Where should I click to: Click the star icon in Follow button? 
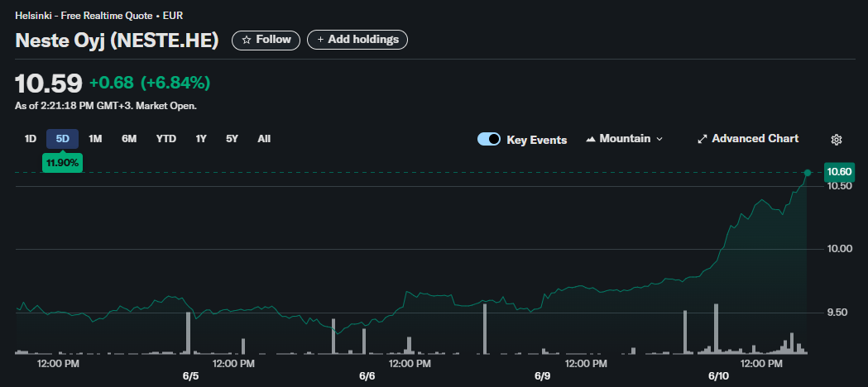247,40
